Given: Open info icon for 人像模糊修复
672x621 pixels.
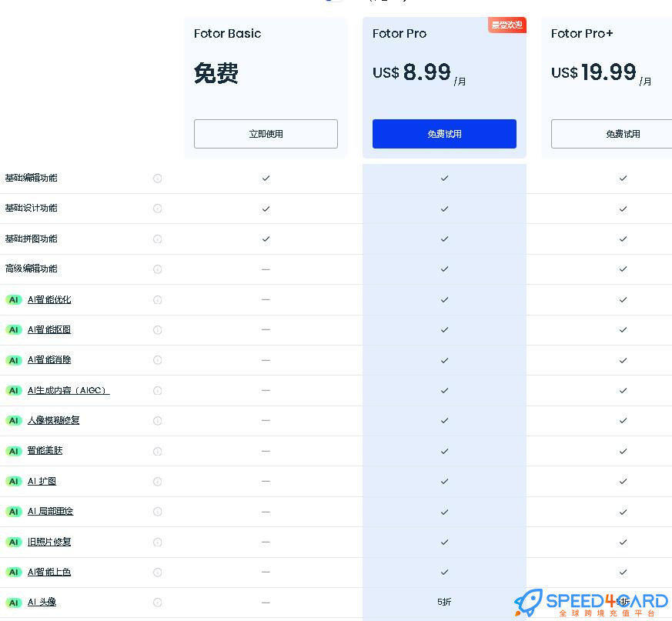Looking at the screenshot, I should click(157, 420).
